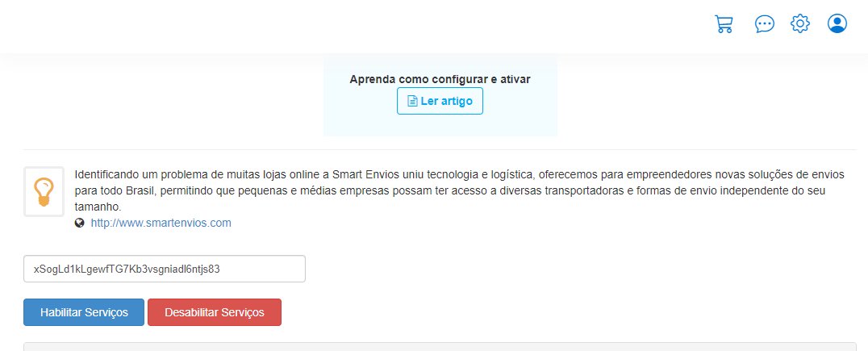Open the shopping cart icon
The image size is (868, 351).
724,24
